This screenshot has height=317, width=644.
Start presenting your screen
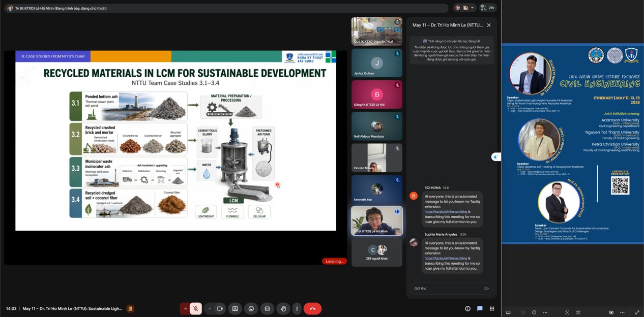[x=235, y=308]
